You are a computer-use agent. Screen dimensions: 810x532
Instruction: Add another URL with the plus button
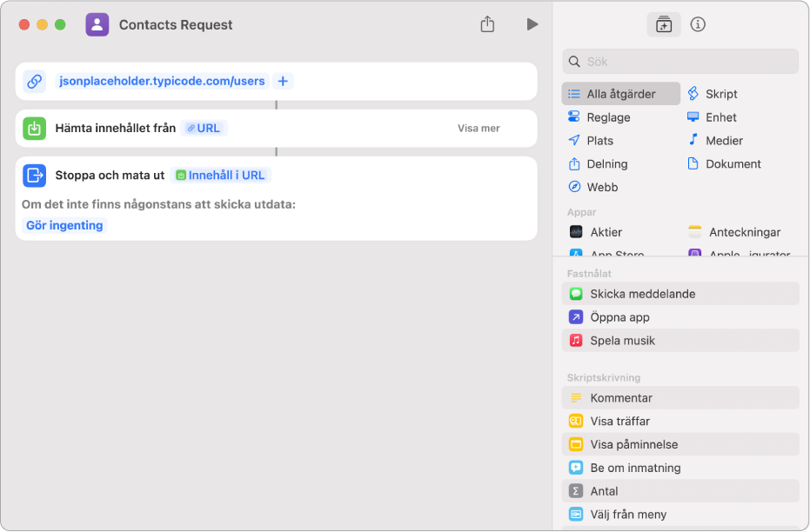(283, 81)
